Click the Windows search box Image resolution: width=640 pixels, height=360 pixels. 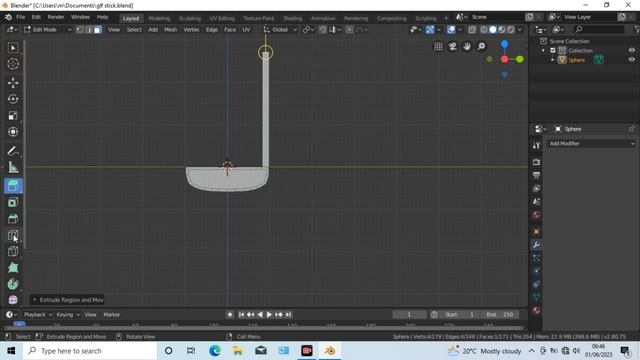point(90,351)
